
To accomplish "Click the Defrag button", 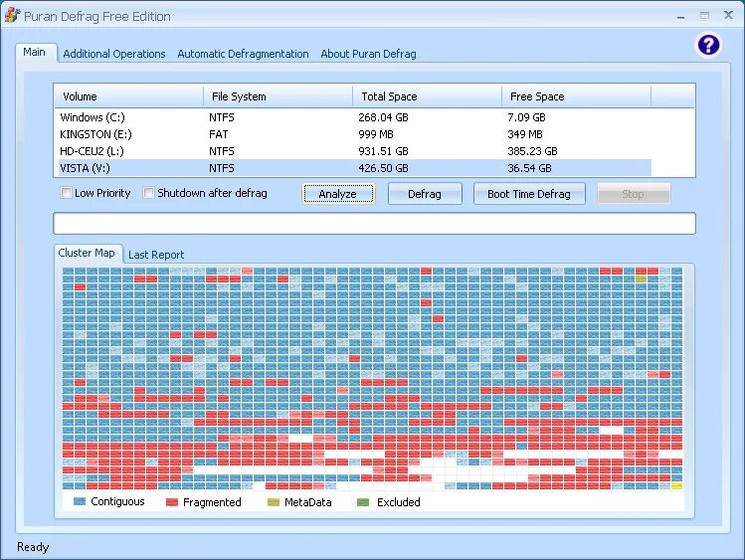I will [425, 194].
